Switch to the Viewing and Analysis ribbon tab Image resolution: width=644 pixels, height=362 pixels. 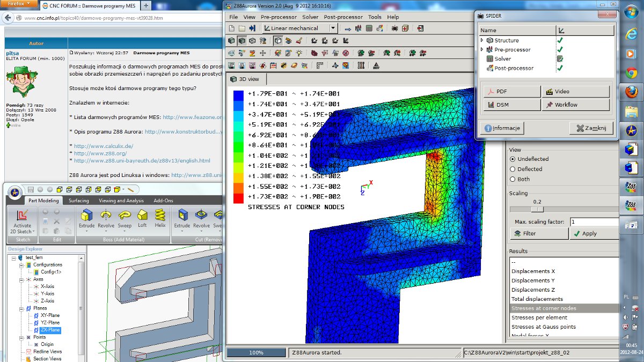pyautogui.click(x=121, y=201)
